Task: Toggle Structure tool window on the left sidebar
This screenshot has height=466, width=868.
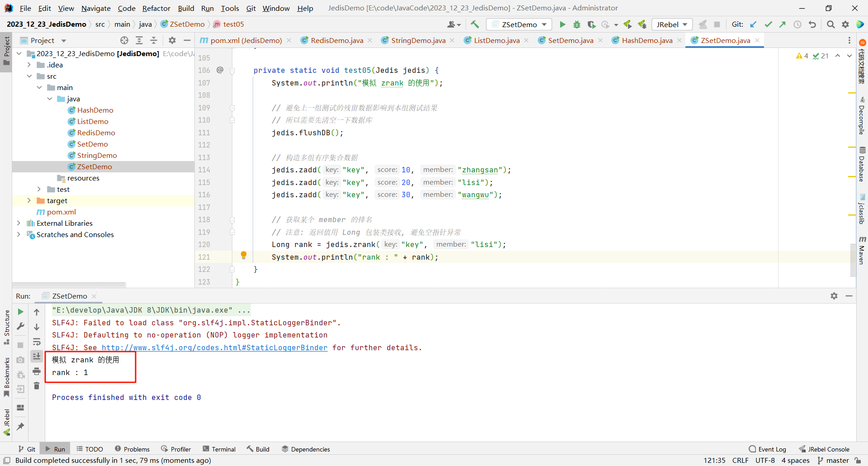Action: click(x=7, y=327)
